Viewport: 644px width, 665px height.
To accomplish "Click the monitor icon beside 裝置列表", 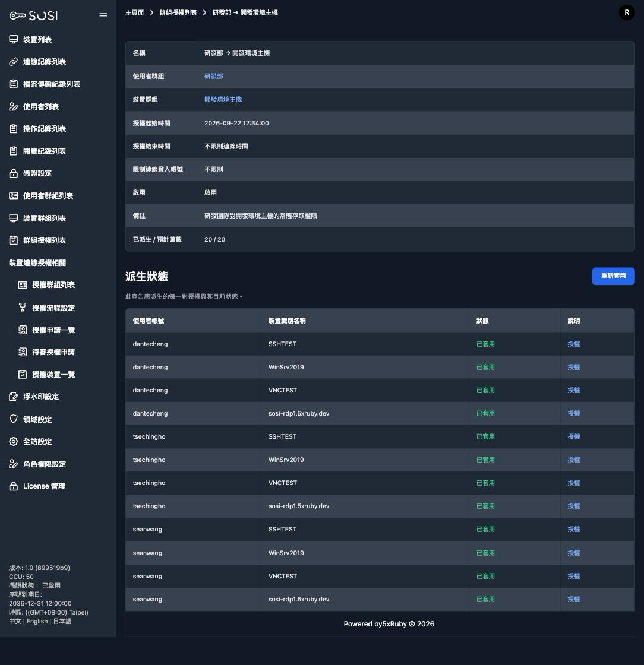I will pyautogui.click(x=14, y=39).
